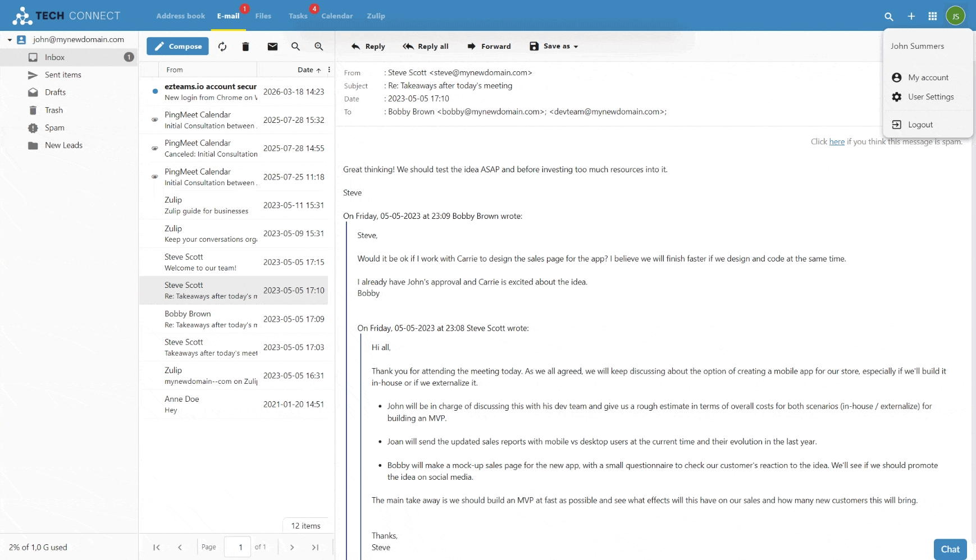Switch to the Calendar tab

pyautogui.click(x=337, y=16)
